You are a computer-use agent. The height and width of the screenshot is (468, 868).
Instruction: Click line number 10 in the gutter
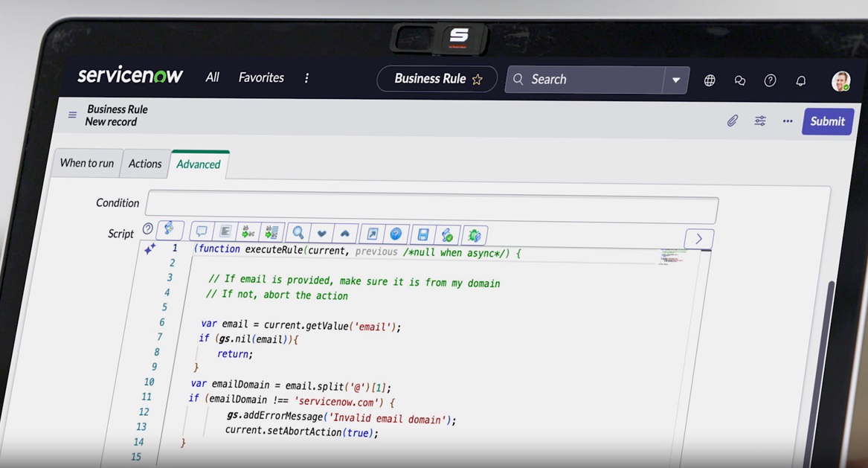[149, 382]
